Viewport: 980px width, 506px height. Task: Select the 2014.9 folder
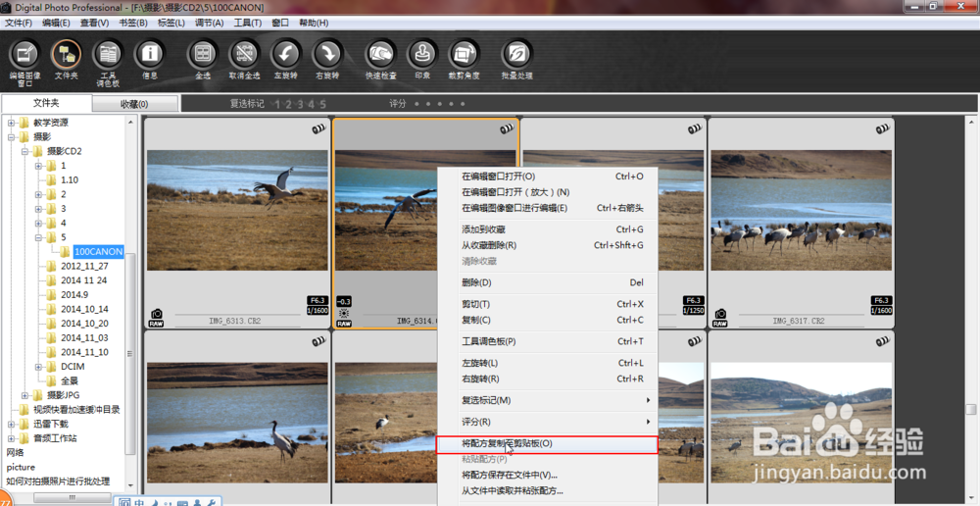(74, 294)
